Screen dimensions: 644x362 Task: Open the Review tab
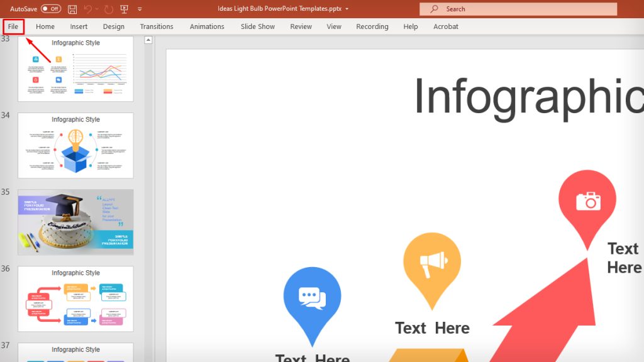click(x=301, y=26)
